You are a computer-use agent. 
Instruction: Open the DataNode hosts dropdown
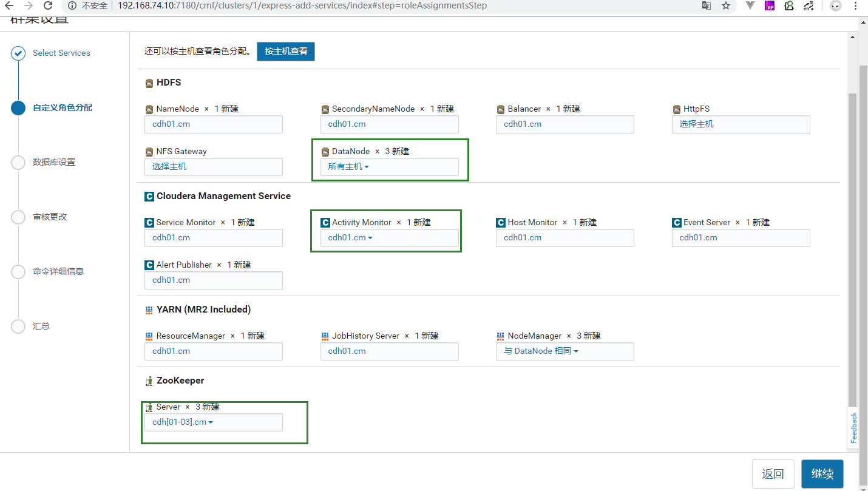[x=389, y=167]
